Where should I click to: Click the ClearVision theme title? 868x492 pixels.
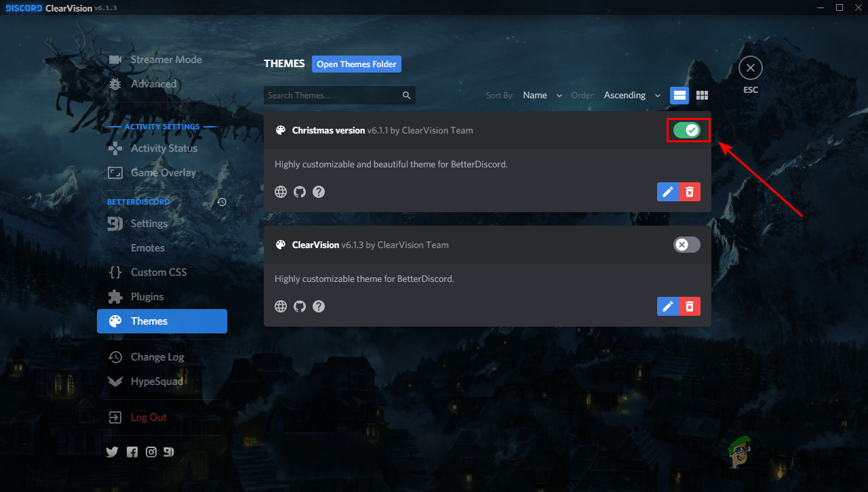pyautogui.click(x=315, y=245)
